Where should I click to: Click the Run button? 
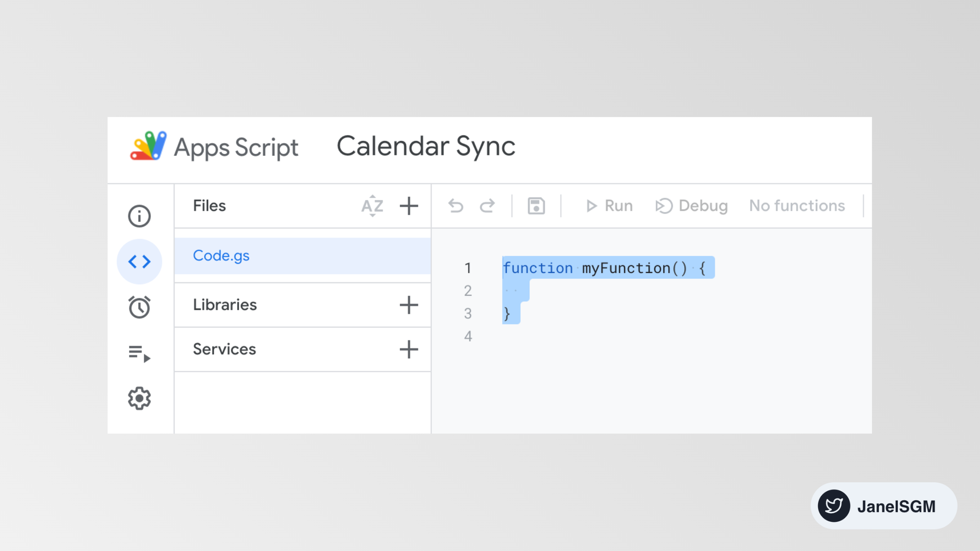coord(609,206)
